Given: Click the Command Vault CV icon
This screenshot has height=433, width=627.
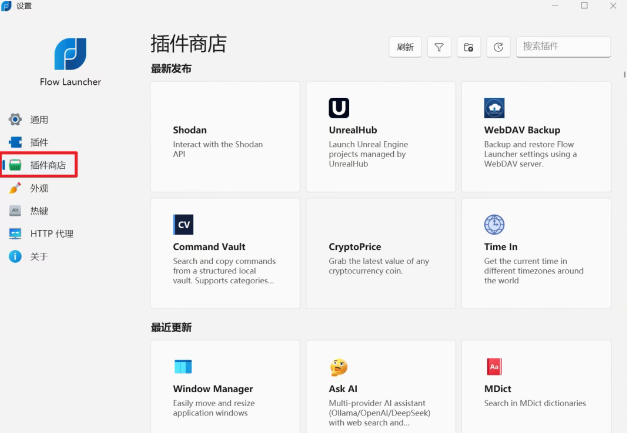Looking at the screenshot, I should pos(183,225).
